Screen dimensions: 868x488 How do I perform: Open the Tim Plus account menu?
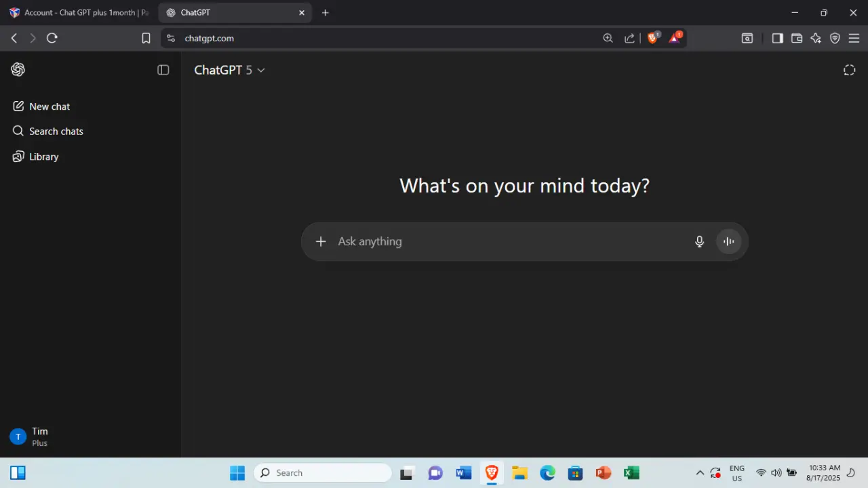coord(90,436)
